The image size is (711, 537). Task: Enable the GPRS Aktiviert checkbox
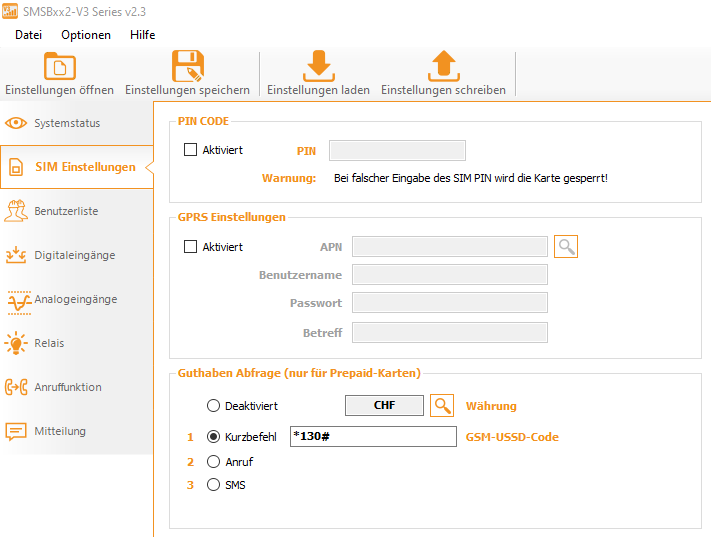point(191,247)
